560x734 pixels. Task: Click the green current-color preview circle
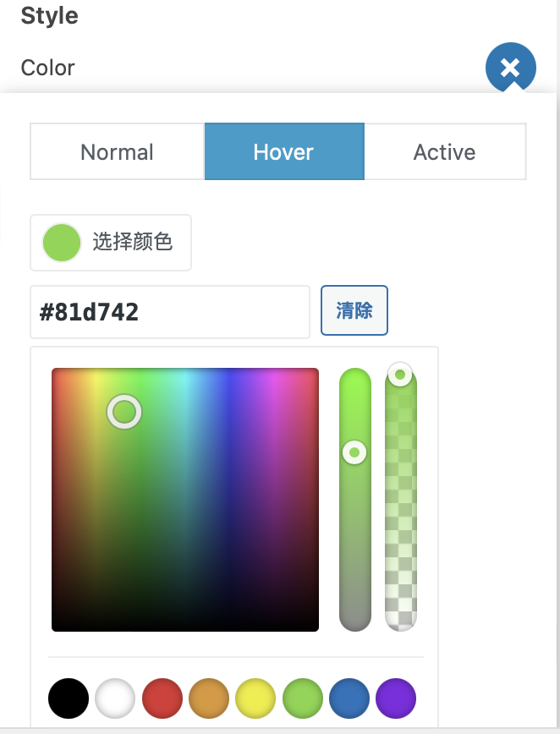coord(62,243)
